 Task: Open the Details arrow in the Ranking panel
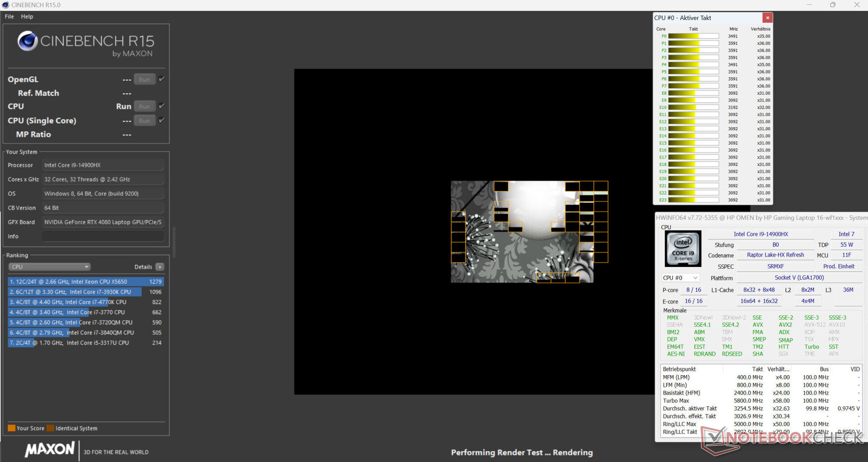tap(160, 267)
